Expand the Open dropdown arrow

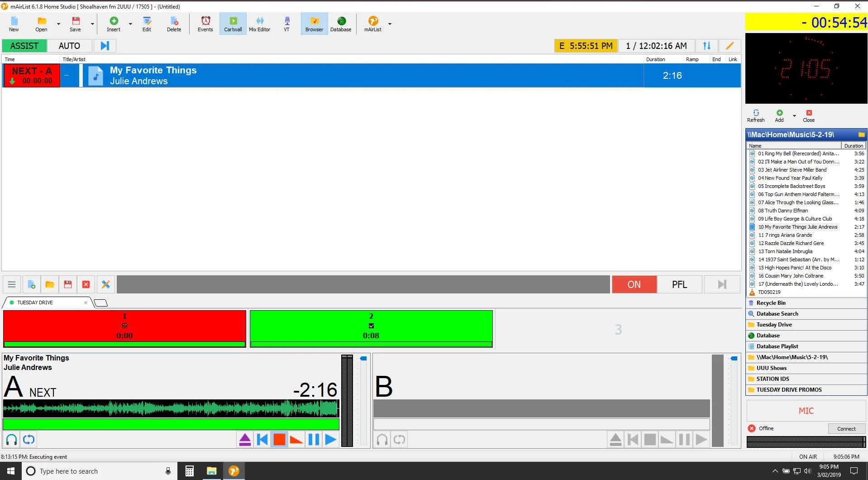pyautogui.click(x=58, y=24)
